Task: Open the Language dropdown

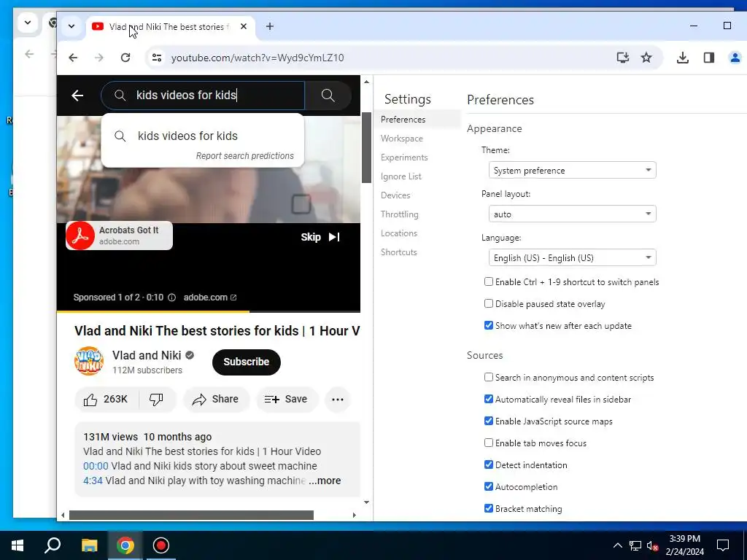Action: [x=572, y=257]
